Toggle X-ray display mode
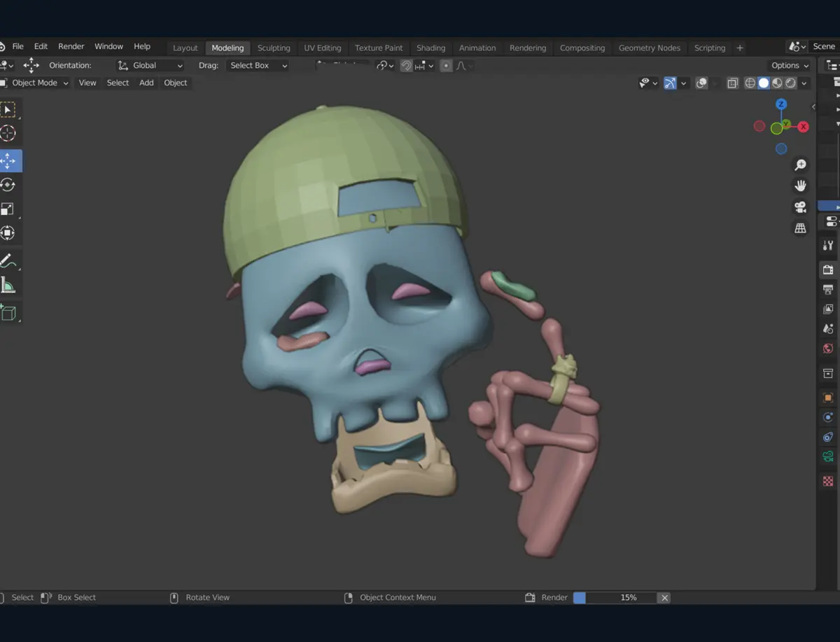This screenshot has height=642, width=840. [733, 83]
